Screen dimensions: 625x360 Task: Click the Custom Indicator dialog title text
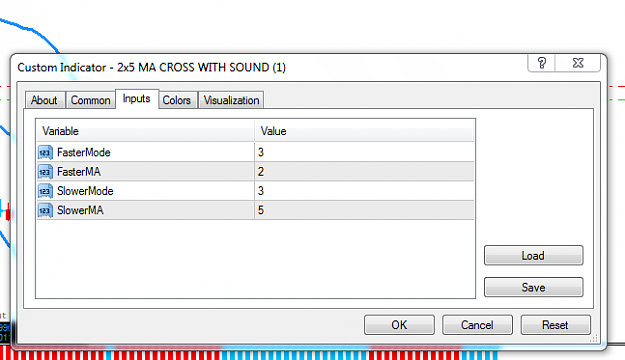(x=151, y=67)
